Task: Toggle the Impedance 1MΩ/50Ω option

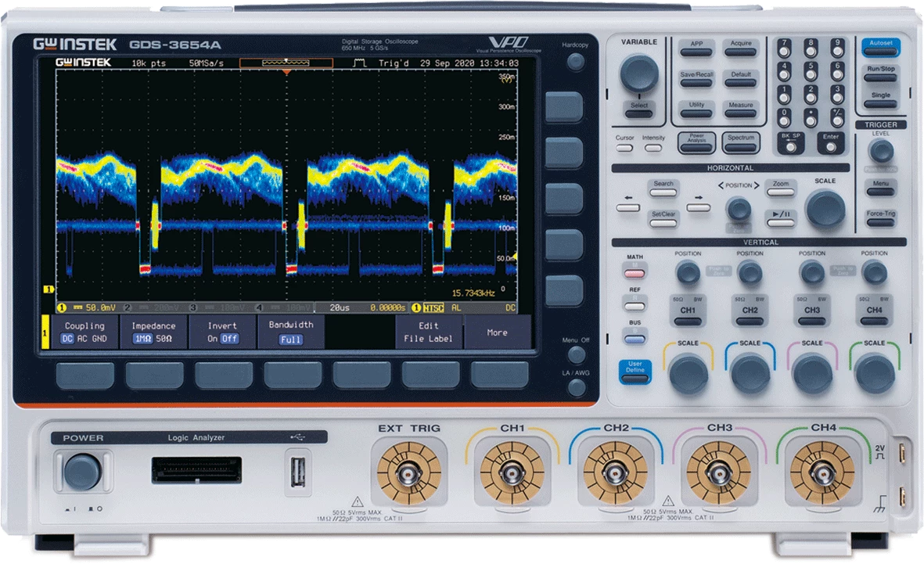Action: coord(153,332)
